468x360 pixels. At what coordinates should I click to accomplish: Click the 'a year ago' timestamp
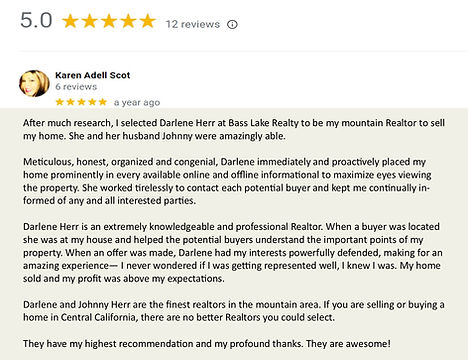click(137, 102)
